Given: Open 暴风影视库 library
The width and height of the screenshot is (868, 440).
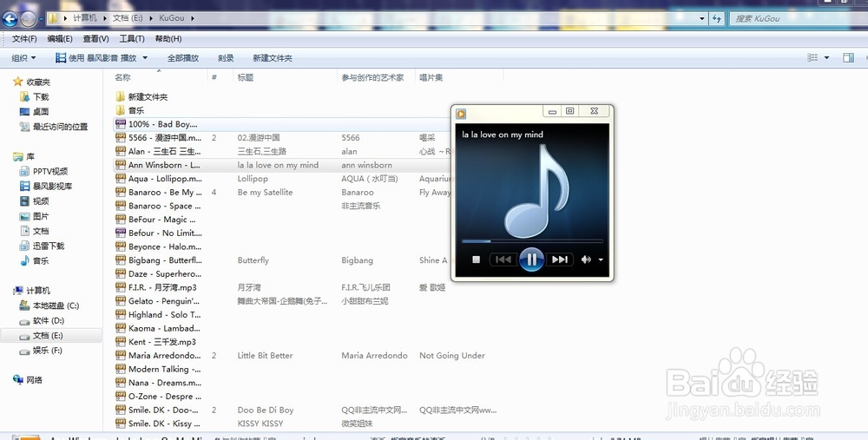Looking at the screenshot, I should pyautogui.click(x=52, y=187).
